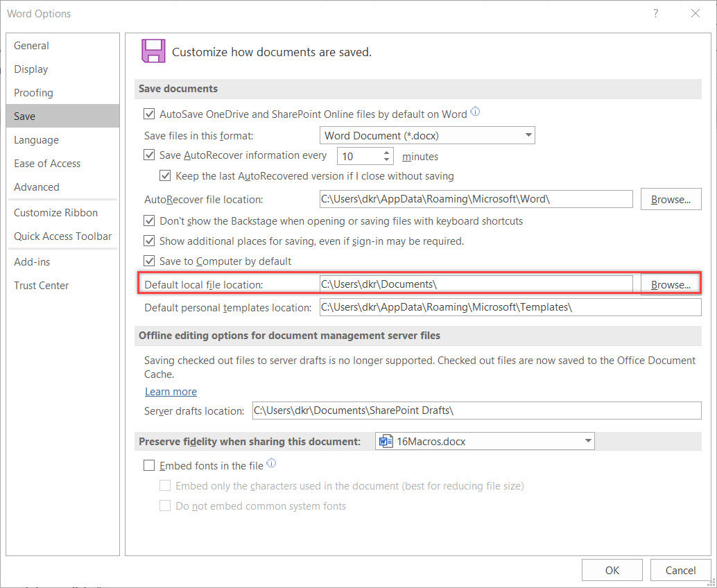Image resolution: width=717 pixels, height=588 pixels.
Task: Click the Preserve fidelity when sharing heading
Action: pos(250,442)
